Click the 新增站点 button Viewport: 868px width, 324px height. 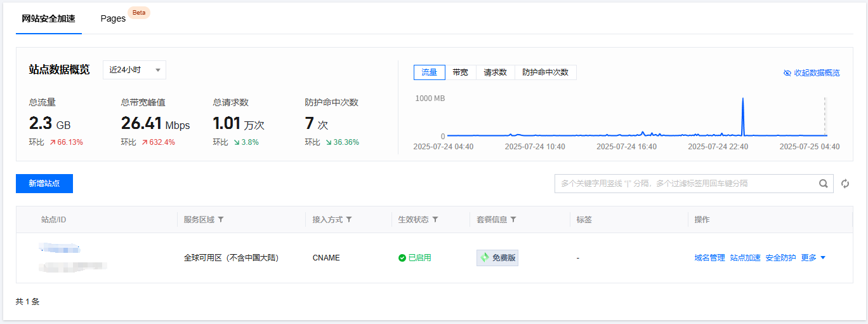pyautogui.click(x=44, y=184)
